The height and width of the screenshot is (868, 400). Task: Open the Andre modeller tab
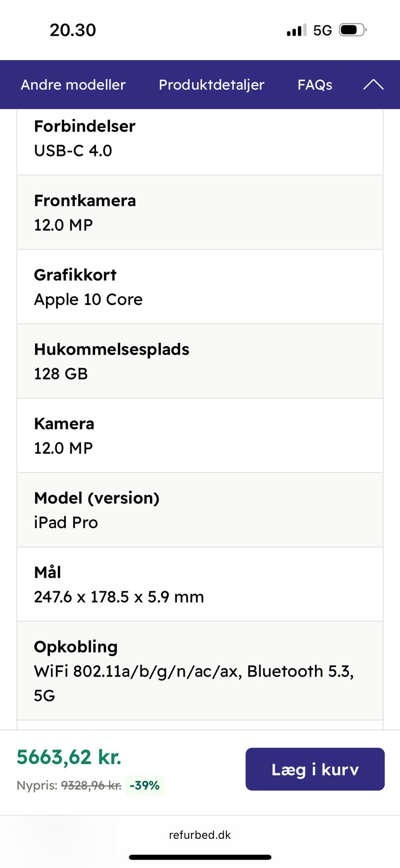click(x=73, y=85)
